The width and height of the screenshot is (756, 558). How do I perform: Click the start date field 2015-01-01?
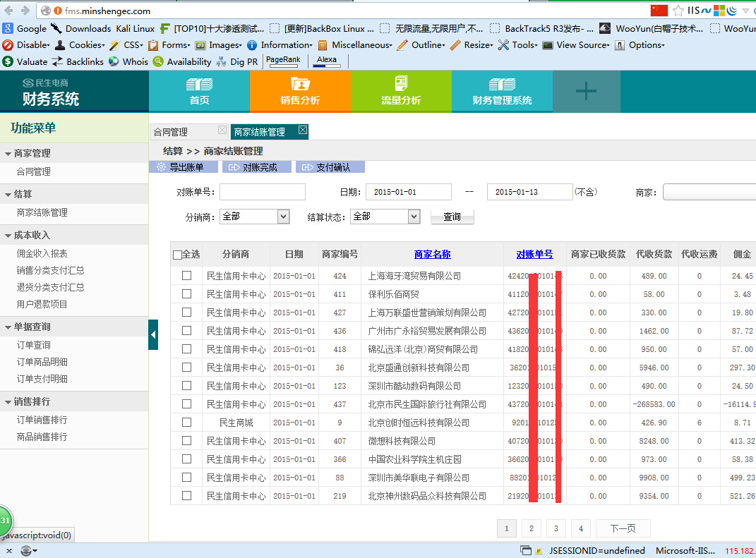pos(409,192)
